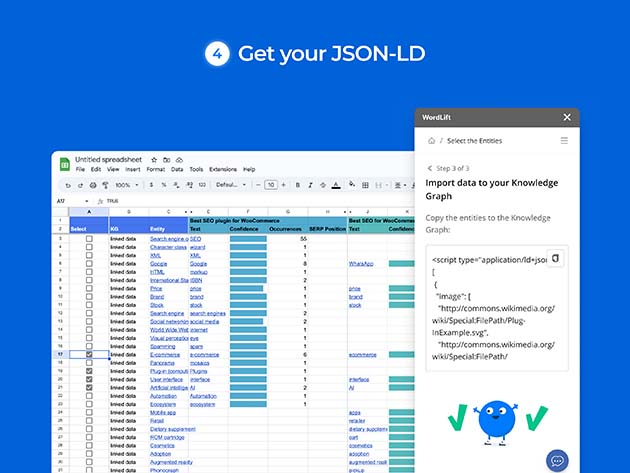Undo the last action in the toolbar

pyautogui.click(x=68, y=185)
